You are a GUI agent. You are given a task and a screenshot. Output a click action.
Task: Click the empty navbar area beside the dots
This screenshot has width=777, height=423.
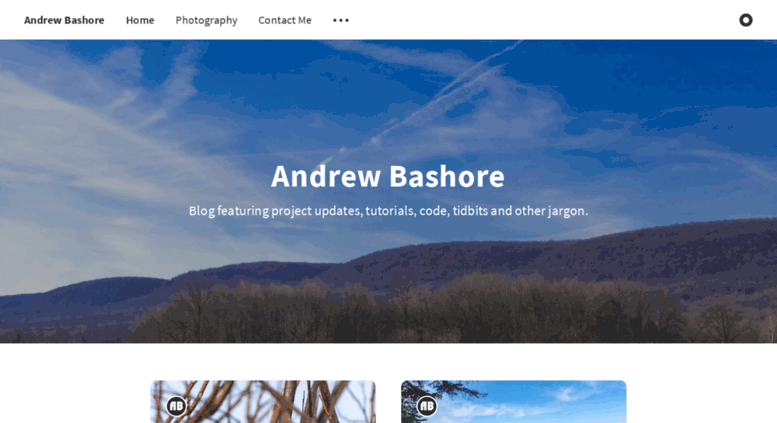pos(543,20)
